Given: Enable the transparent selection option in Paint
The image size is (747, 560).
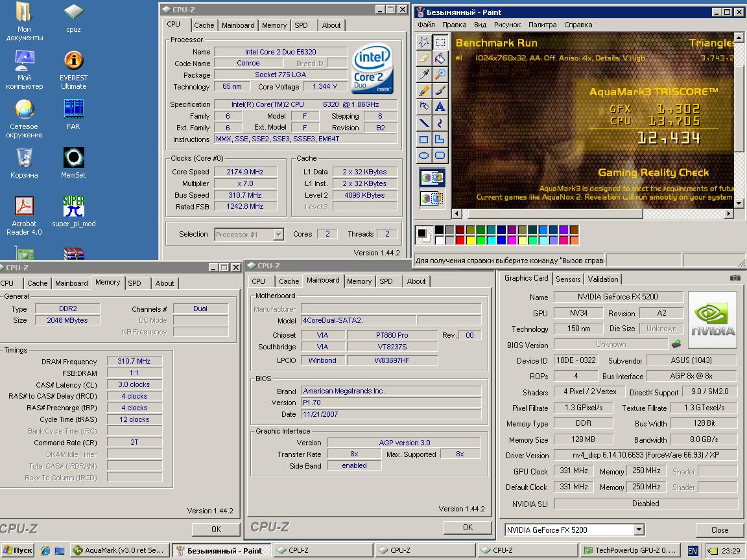Looking at the screenshot, I should pos(432,197).
